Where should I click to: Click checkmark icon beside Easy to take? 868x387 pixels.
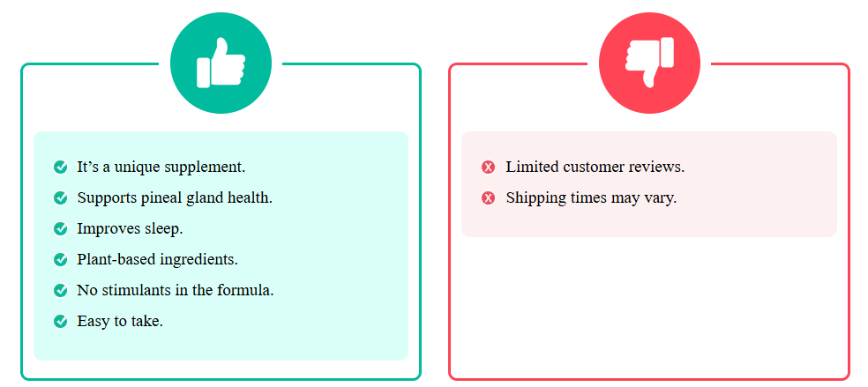click(61, 321)
